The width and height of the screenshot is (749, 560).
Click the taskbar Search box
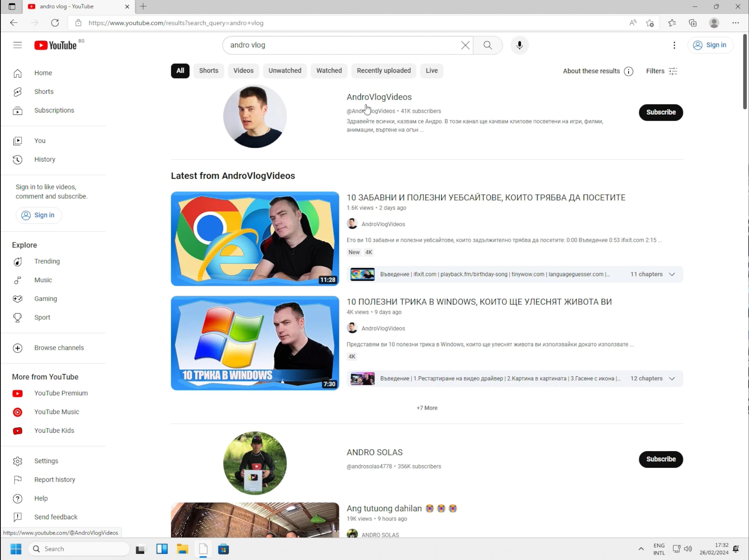pos(78,549)
